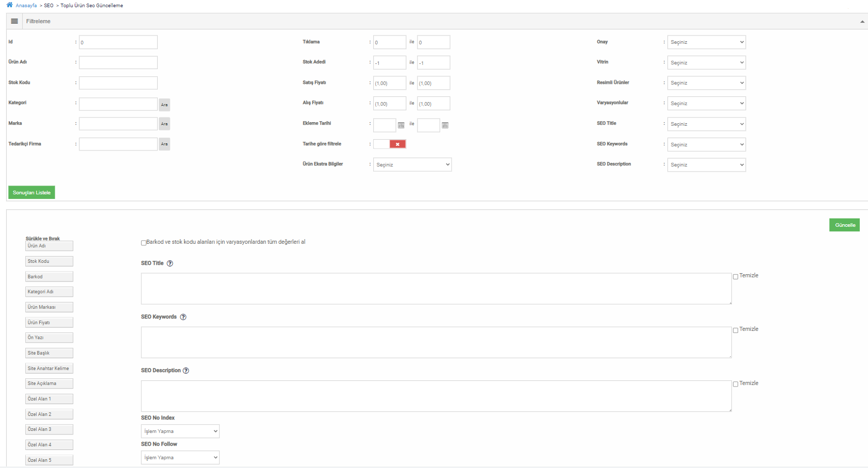Viewport: 868px width, 468px height.
Task: Click the SEO Keywords help question icon
Action: 183,317
